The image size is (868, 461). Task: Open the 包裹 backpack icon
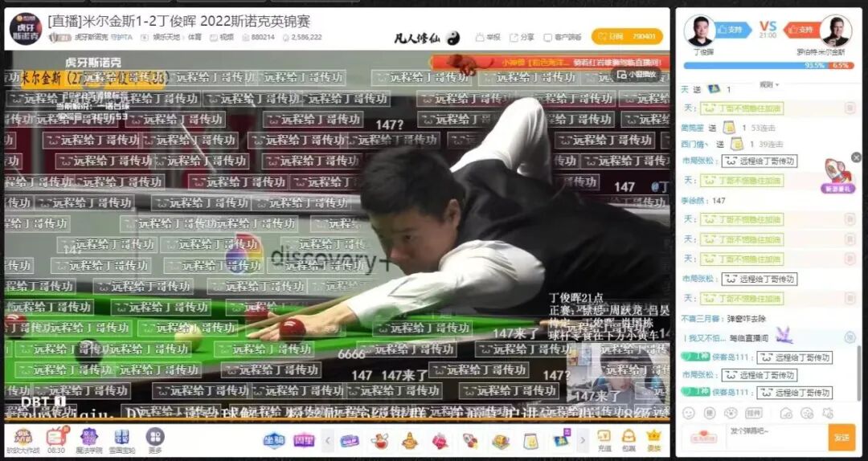pos(628,441)
